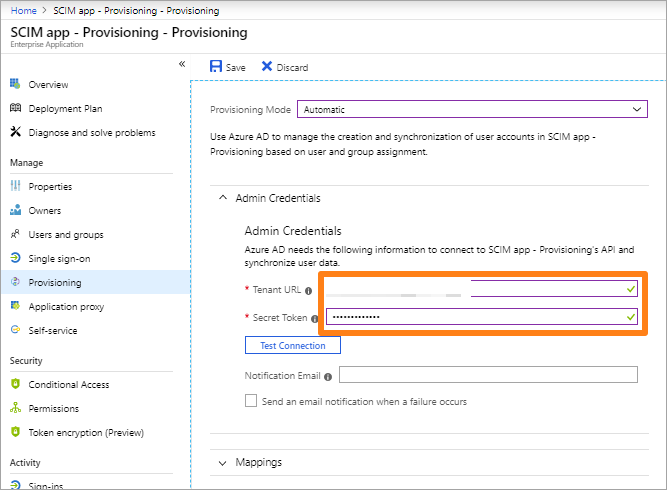Click the Save button label
667x490 pixels.
pos(236,68)
